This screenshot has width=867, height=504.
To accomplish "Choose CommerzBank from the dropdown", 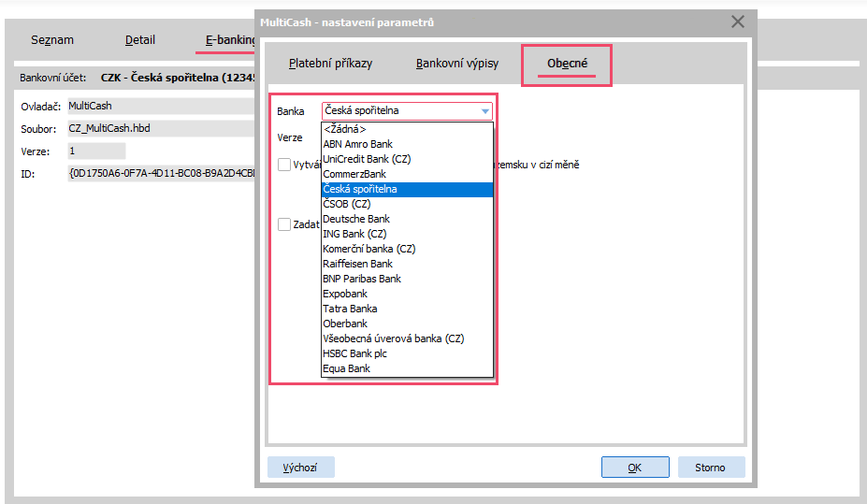I will [407, 174].
